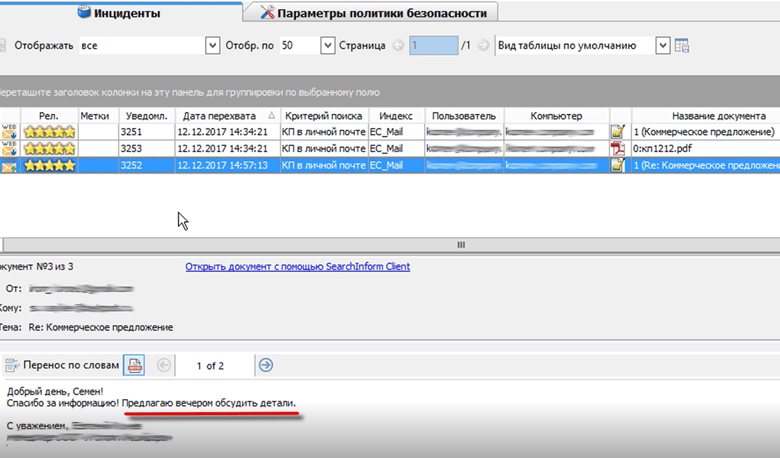
Task: Go to previous document page arrow
Action: 163,366
